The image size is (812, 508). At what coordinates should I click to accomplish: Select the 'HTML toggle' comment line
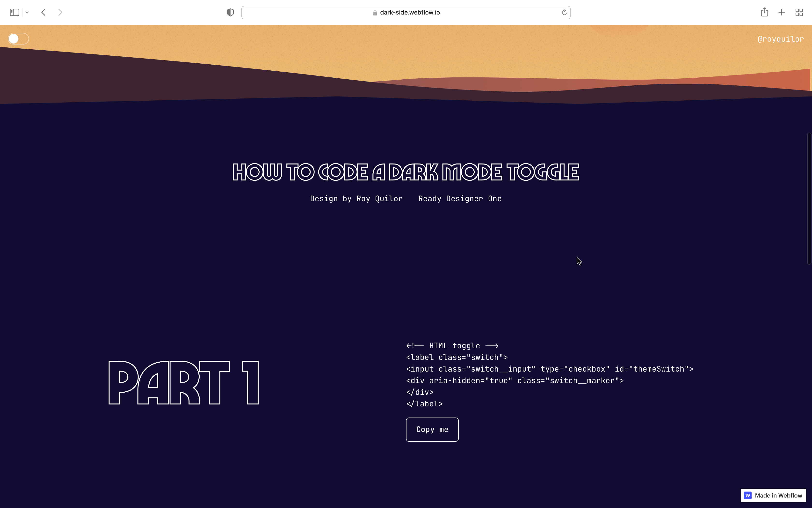[452, 346]
